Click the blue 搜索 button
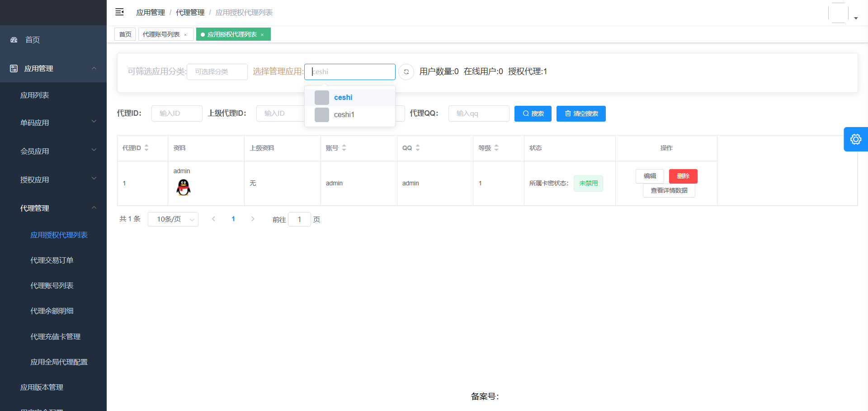The height and width of the screenshot is (411, 868). point(533,113)
